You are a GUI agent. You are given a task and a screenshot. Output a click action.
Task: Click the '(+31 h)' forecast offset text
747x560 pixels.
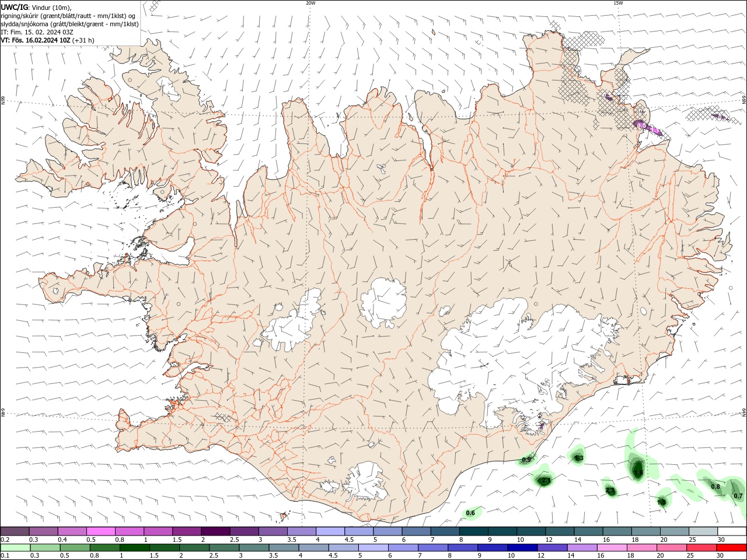[83, 40]
